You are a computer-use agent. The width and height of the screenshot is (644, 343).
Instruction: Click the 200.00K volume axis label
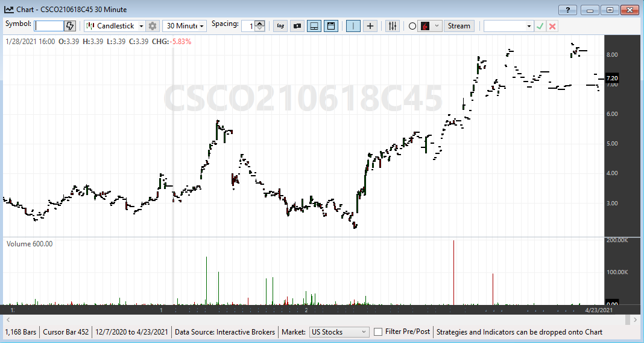point(617,240)
